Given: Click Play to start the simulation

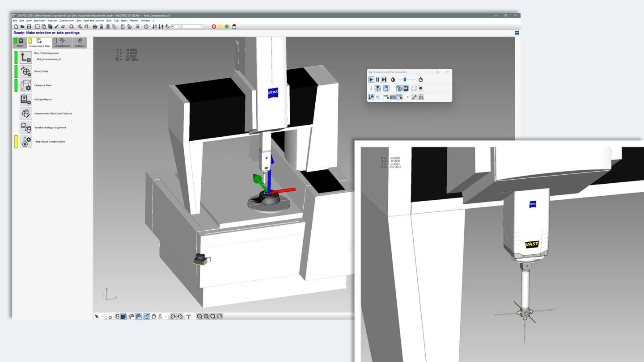Looking at the screenshot, I should tap(371, 80).
